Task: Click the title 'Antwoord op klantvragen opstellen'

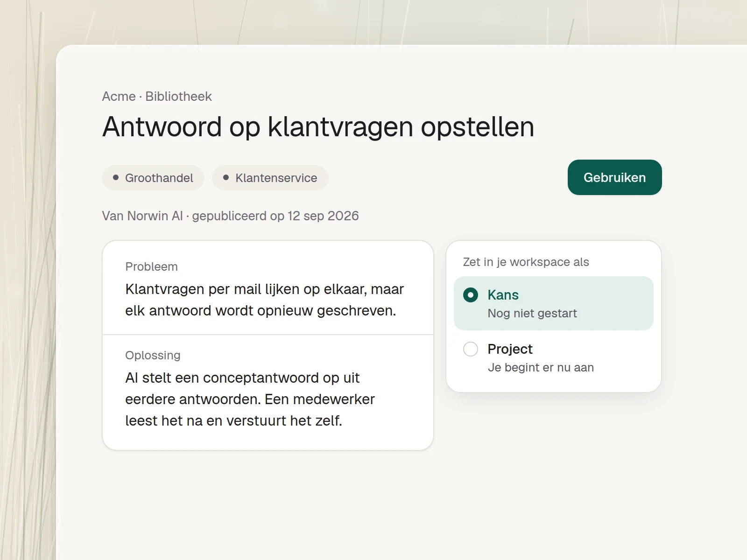Action: click(x=318, y=126)
